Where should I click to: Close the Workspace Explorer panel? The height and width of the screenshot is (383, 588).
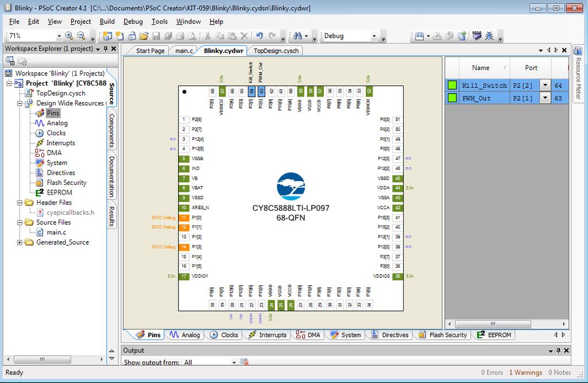pyautogui.click(x=114, y=49)
